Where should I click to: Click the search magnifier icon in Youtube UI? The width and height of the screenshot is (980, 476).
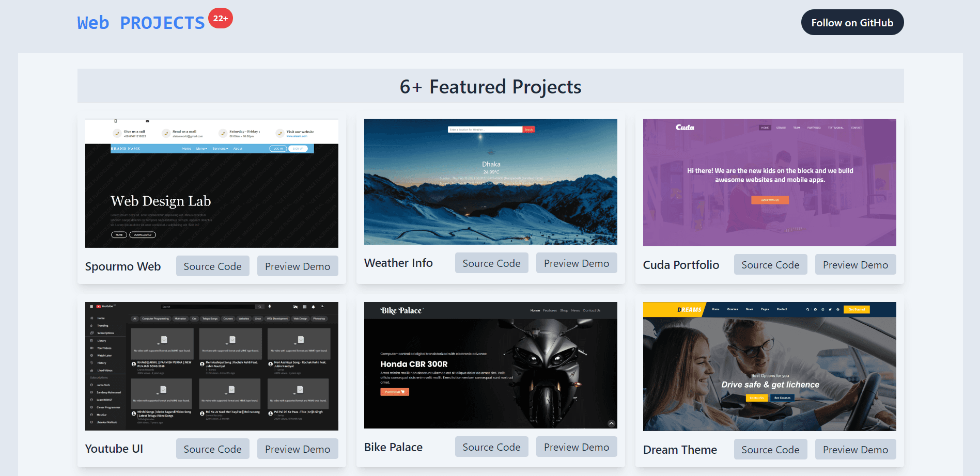tap(260, 307)
